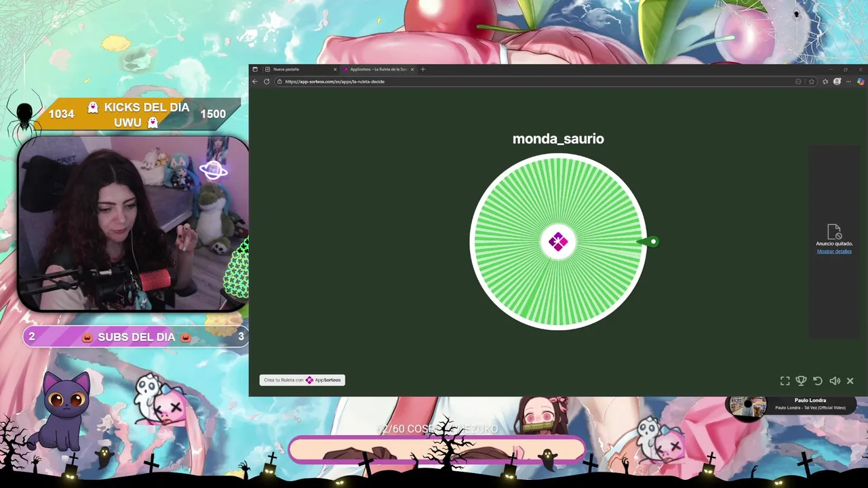Screen dimensions: 868x488
Task: Click the green pointer marker on wheel
Action: (x=650, y=241)
